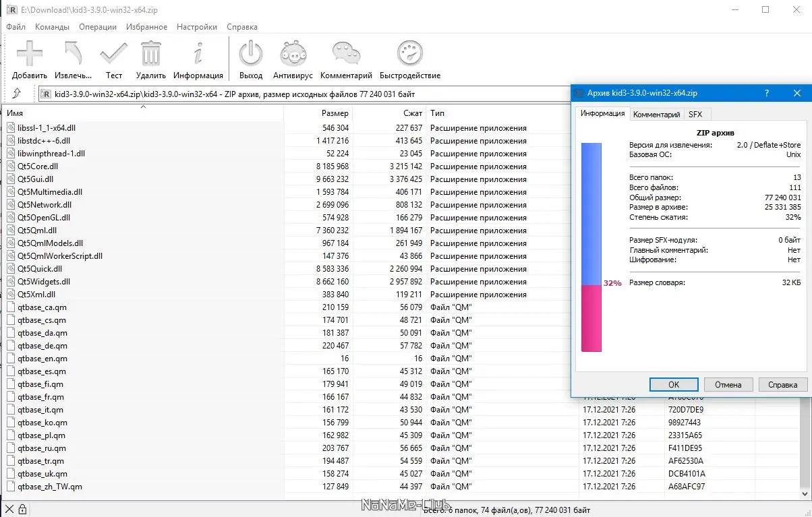Open the Информация toolbar icon

(198, 53)
